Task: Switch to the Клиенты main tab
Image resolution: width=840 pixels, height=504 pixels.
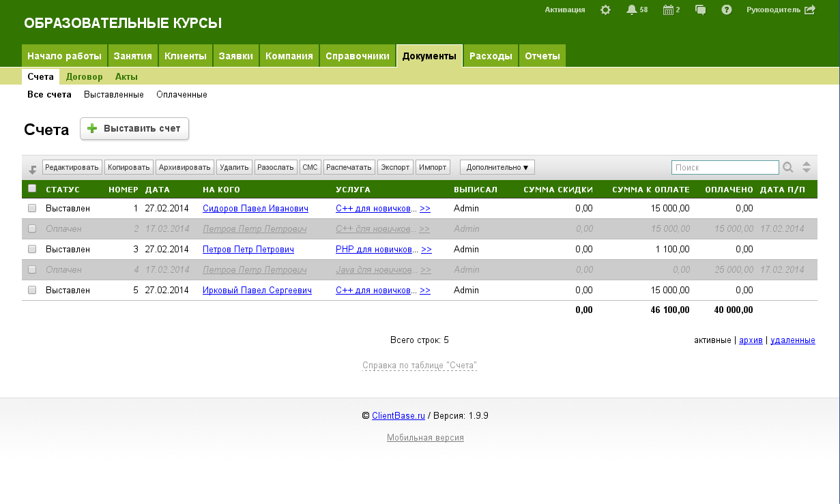Action: point(186,56)
